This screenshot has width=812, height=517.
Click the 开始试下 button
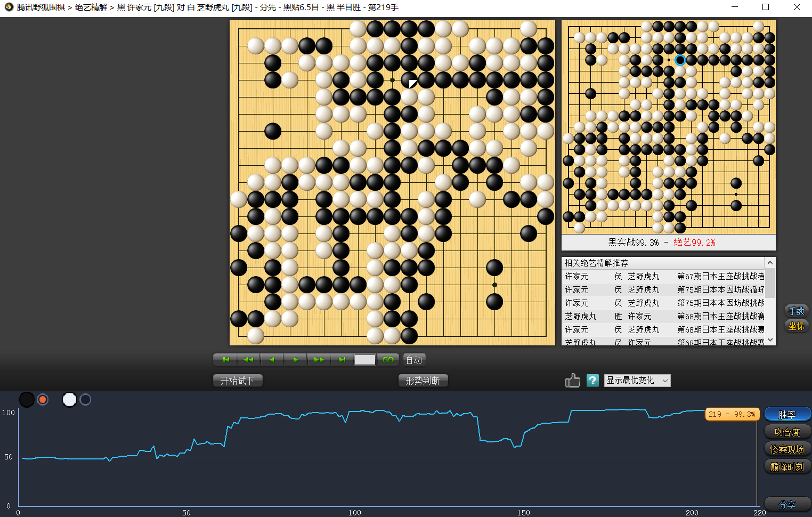click(238, 381)
